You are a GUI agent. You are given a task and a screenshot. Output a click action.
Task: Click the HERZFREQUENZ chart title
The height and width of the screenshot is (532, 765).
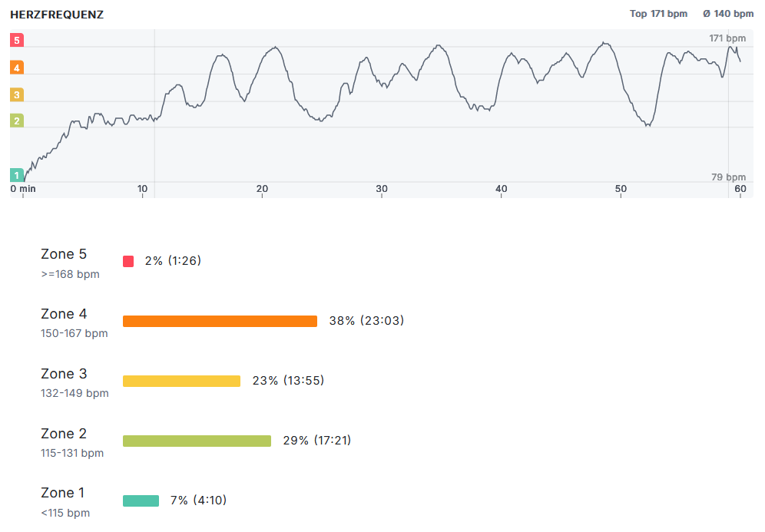point(57,15)
